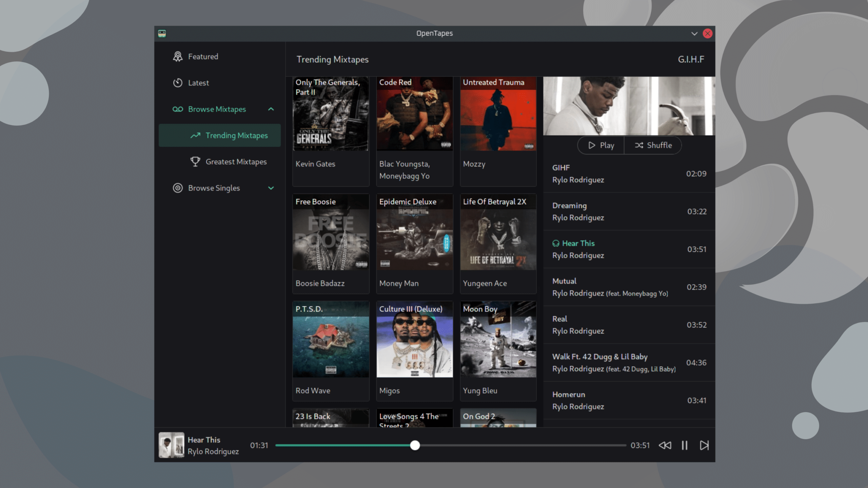The image size is (868, 488).
Task: Click the headphones icon beside Hear This
Action: tap(556, 243)
